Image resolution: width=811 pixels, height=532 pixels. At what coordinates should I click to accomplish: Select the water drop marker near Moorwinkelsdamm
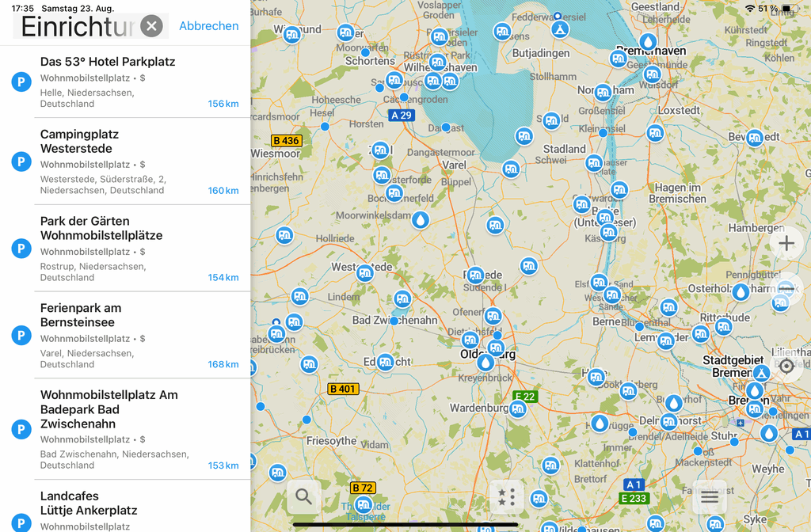[x=421, y=220]
